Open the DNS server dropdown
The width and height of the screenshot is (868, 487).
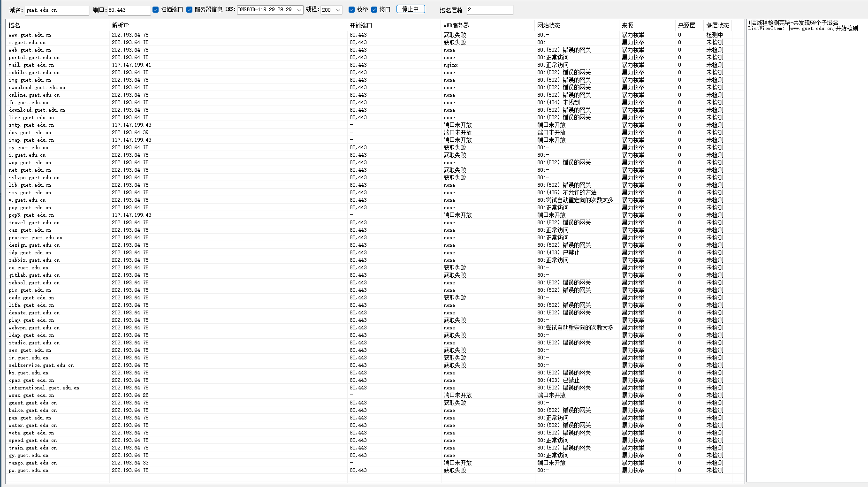(x=299, y=10)
